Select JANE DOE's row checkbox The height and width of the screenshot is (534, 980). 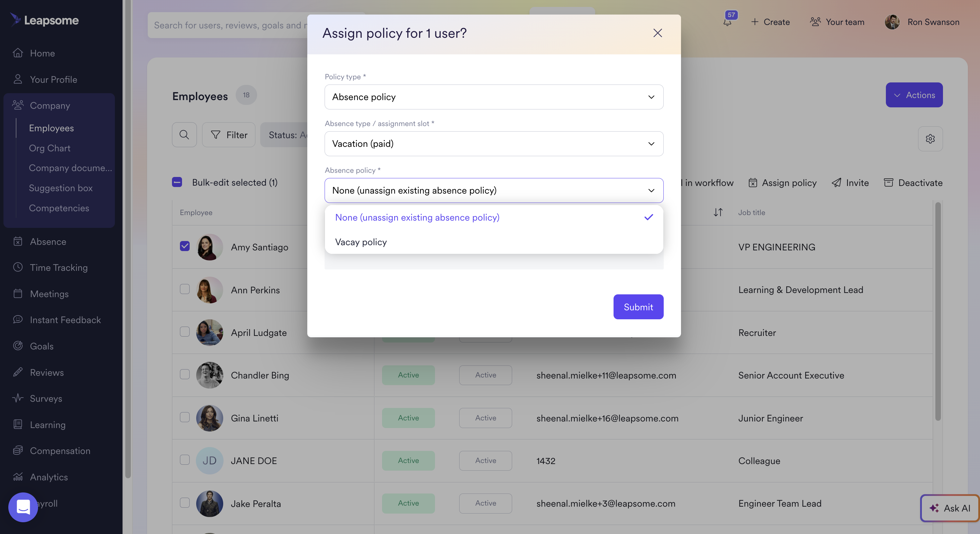(x=184, y=460)
